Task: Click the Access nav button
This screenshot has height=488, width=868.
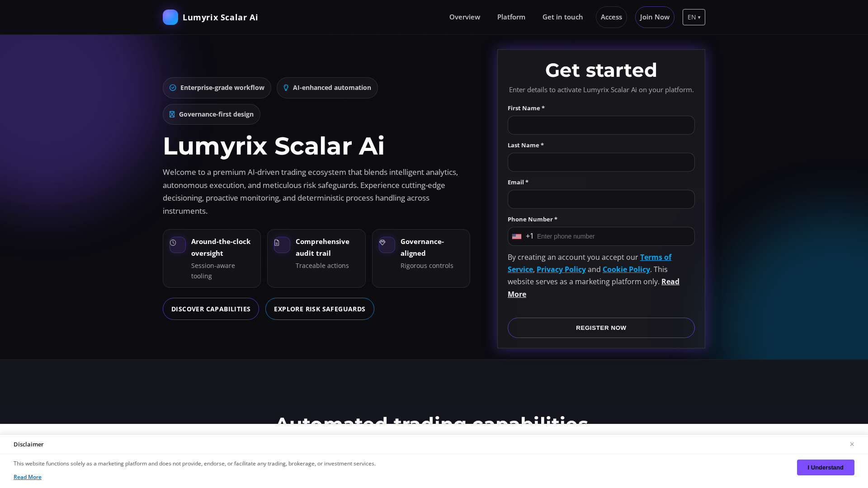Action: 611,17
